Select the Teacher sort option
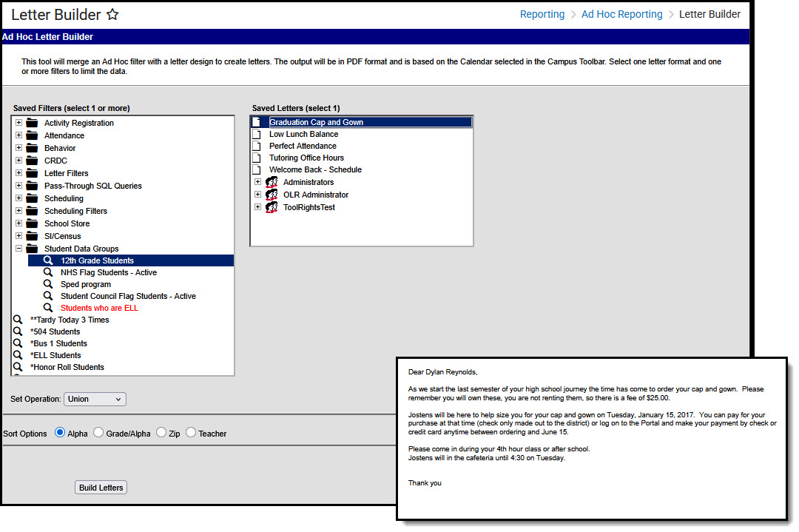This screenshot has height=532, width=799. (x=191, y=433)
